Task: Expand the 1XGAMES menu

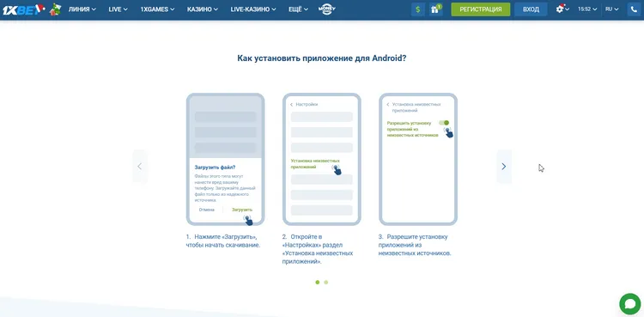Action: 157,9
